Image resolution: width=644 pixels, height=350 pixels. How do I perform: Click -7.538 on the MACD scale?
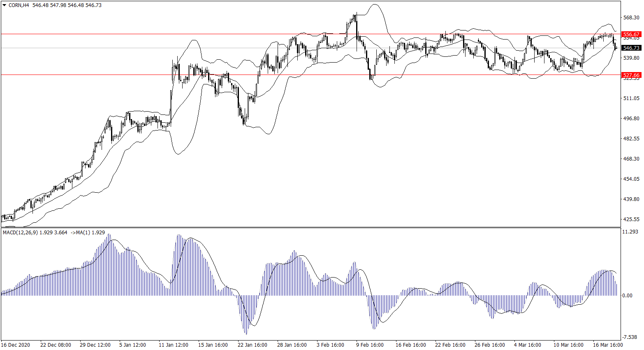(x=630, y=337)
